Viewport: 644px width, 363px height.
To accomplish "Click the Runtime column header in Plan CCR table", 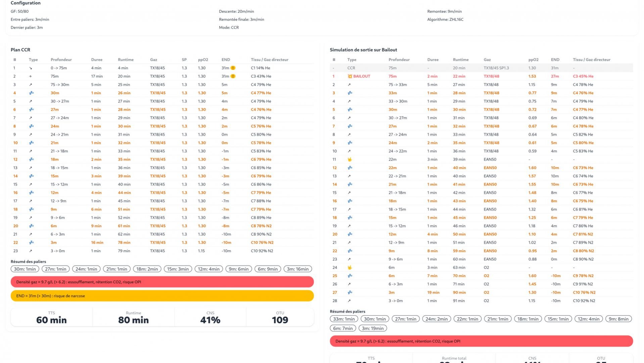I will [126, 60].
